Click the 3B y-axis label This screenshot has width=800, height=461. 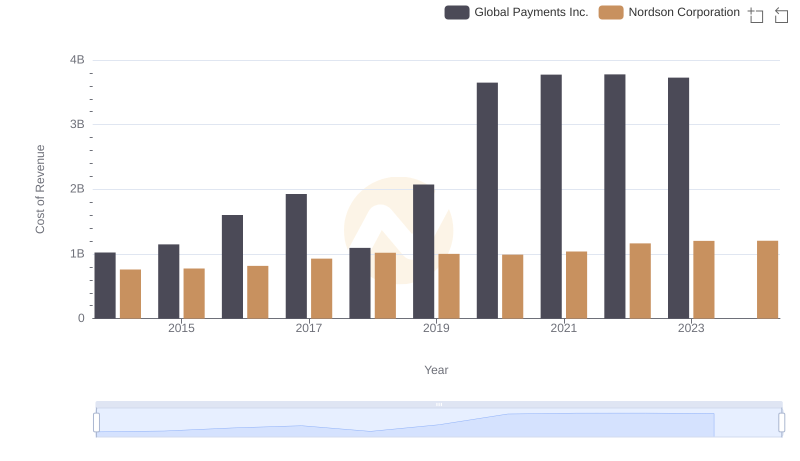[x=77, y=124]
